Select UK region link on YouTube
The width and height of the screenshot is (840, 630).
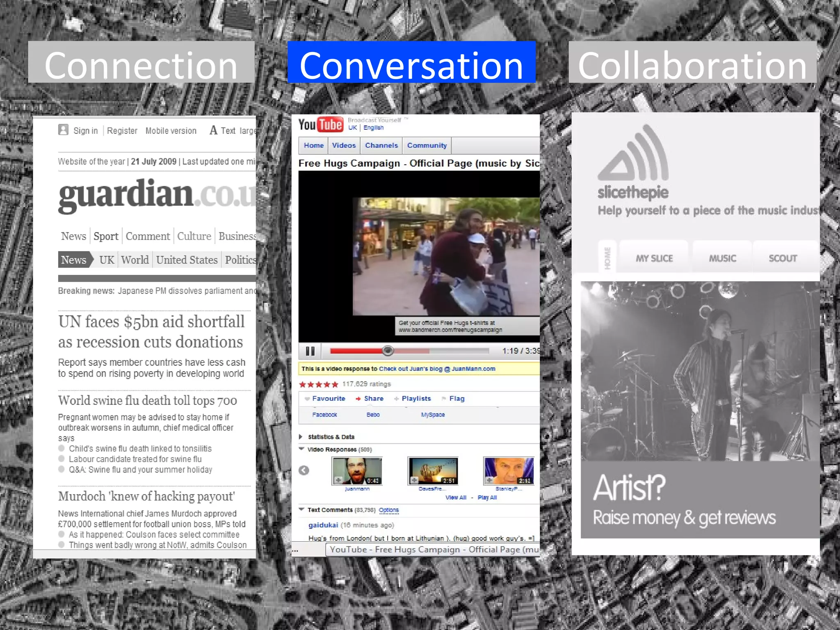(353, 128)
